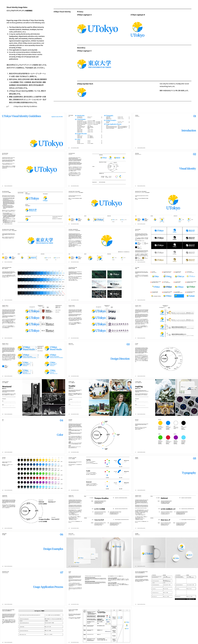Click the green secondary color circle
Screen dimensions: 198x644
(160, 437)
